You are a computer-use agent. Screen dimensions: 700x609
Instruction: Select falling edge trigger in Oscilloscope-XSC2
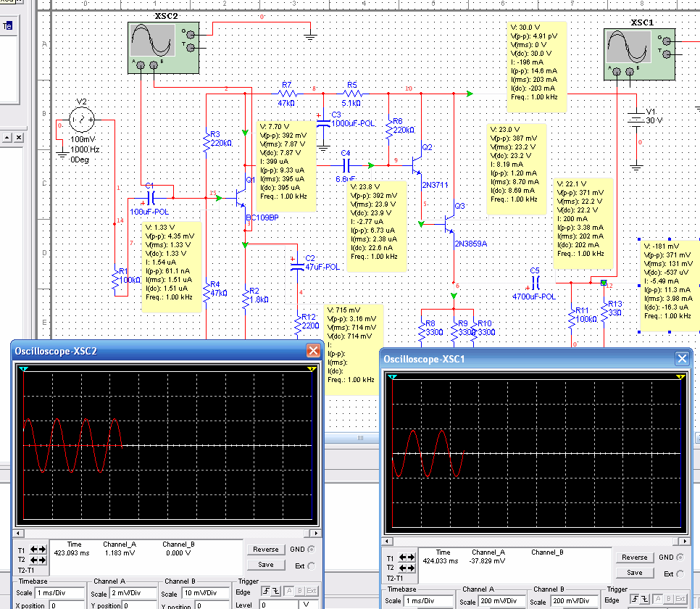276,591
